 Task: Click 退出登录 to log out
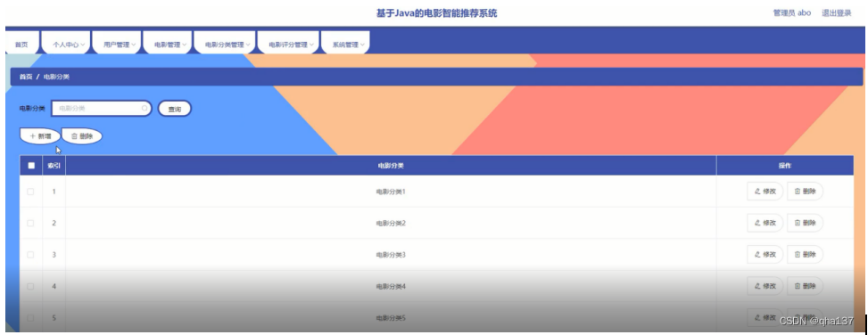(x=836, y=13)
